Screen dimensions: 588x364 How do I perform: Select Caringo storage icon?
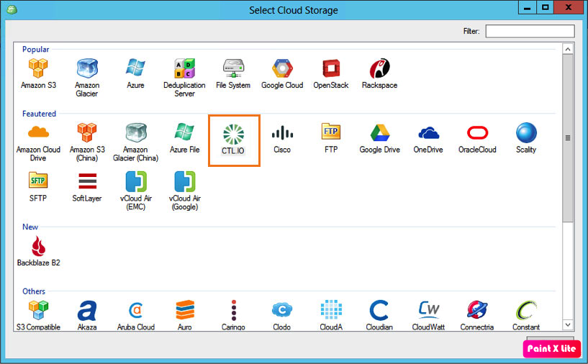[234, 310]
